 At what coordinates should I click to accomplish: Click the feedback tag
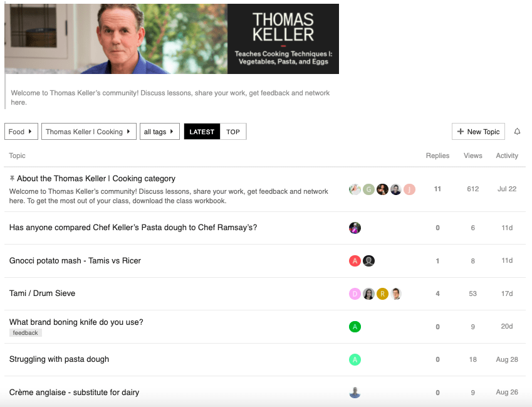click(26, 332)
